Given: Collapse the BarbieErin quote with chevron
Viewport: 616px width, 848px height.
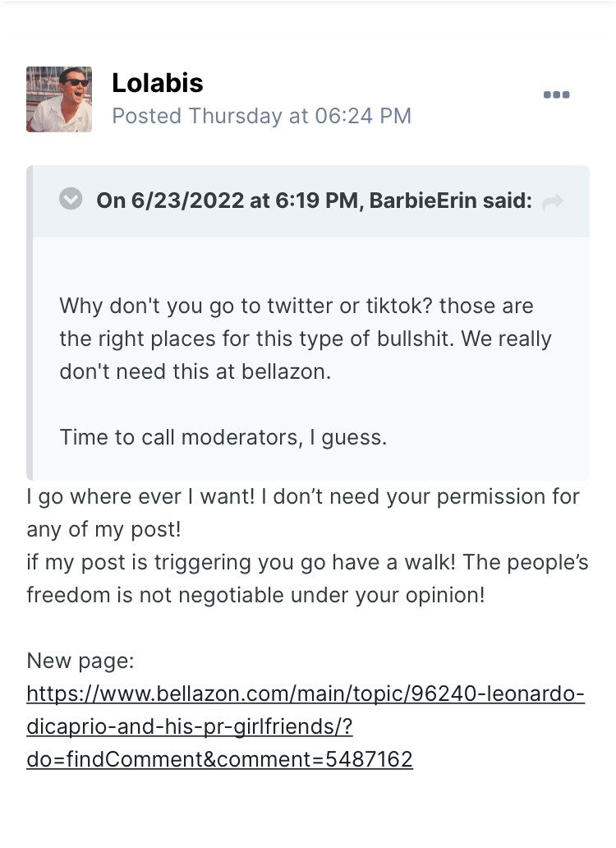Looking at the screenshot, I should point(71,200).
